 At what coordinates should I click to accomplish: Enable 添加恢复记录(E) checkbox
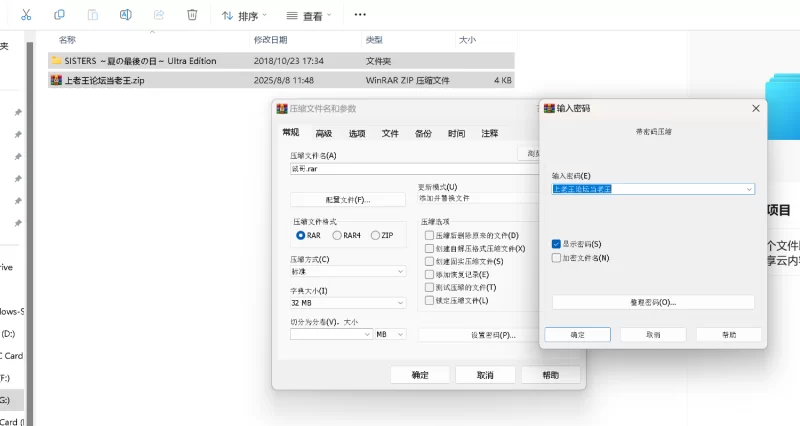point(430,274)
